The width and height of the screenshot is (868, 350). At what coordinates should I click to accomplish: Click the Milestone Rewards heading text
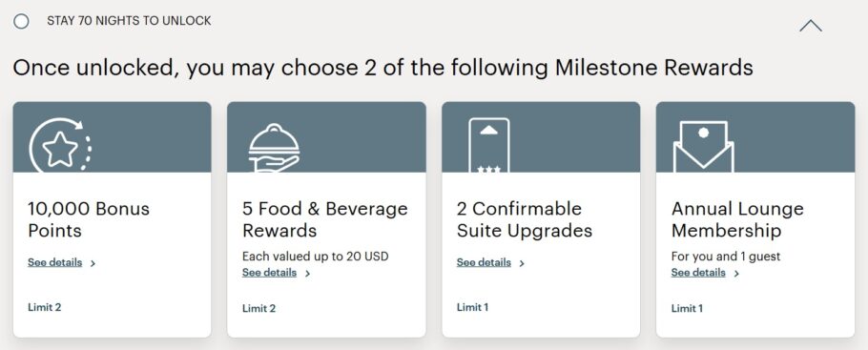click(653, 68)
